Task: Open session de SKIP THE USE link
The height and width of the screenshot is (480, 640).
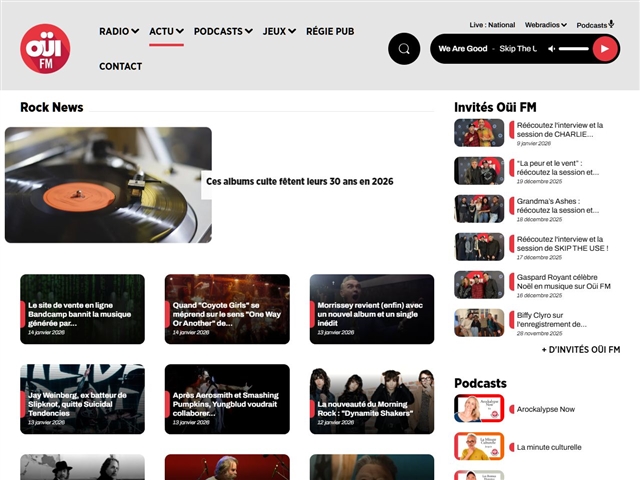Action: [562, 244]
